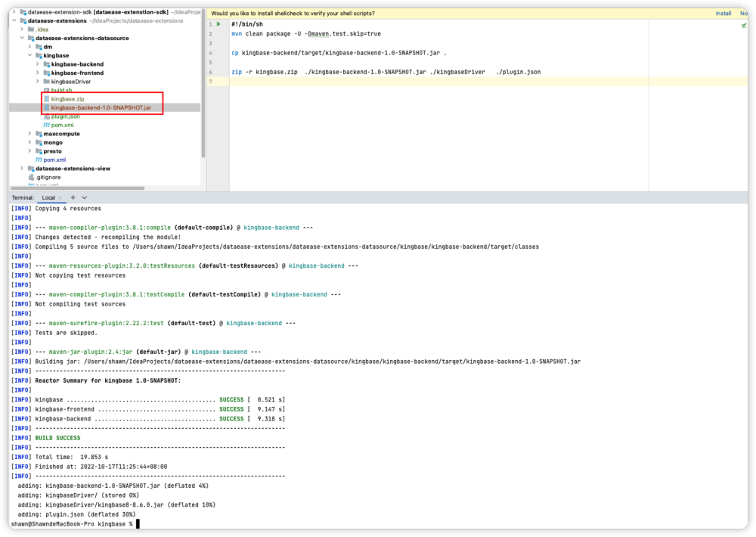Click the #!/bin/sh shebang line

point(247,24)
